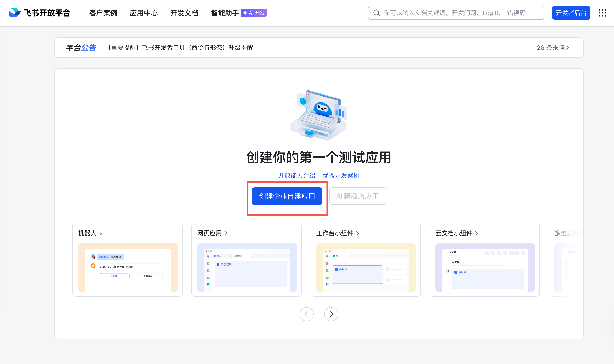Click the laptop robot illustration
614x364 pixels.
pyautogui.click(x=319, y=115)
